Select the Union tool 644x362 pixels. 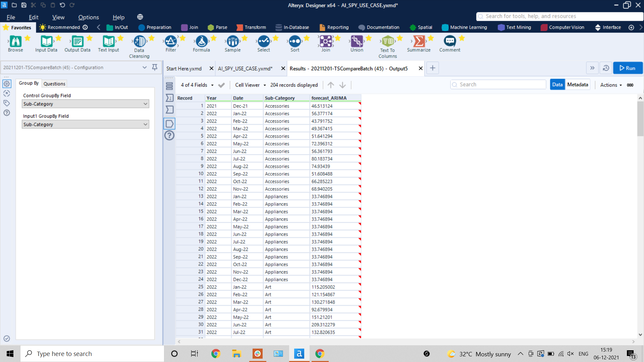pos(356,43)
